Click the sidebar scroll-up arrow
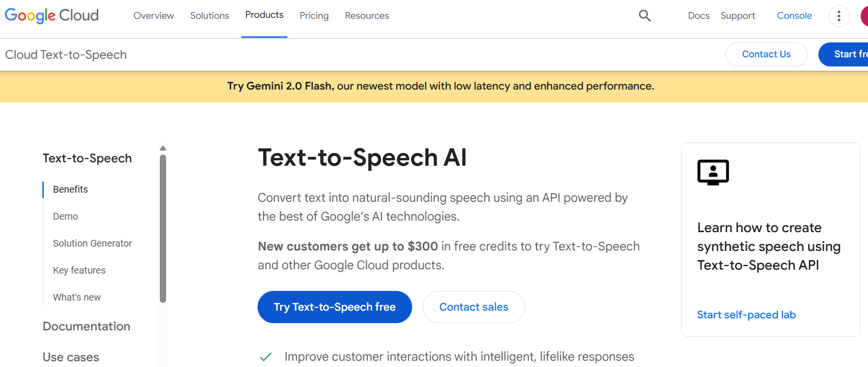 coord(163,148)
